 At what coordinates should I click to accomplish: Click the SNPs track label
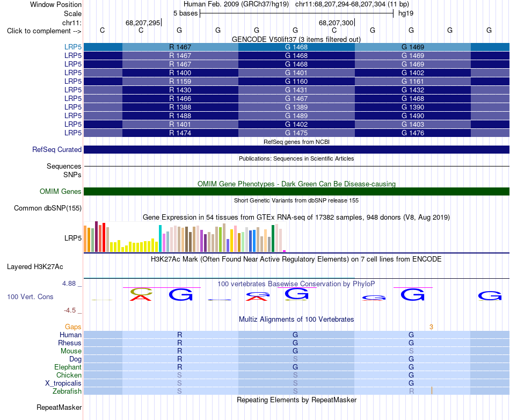(72, 175)
